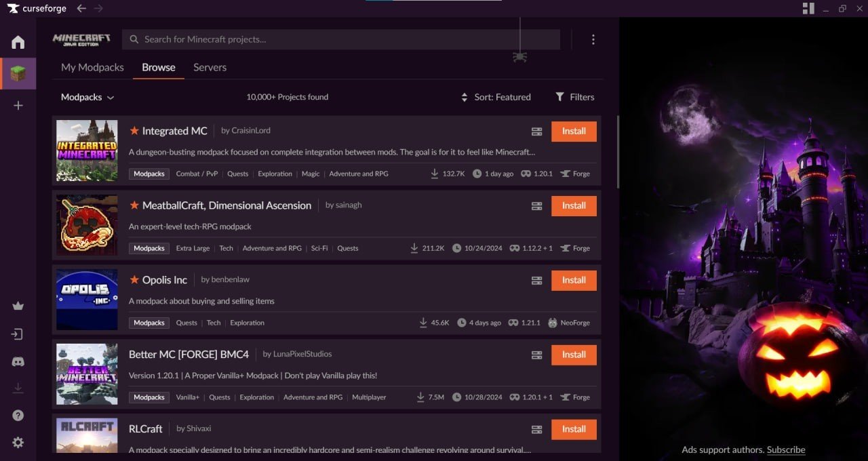Install the Opolis Inc modpack
Viewport: 868px width, 461px height.
click(574, 281)
